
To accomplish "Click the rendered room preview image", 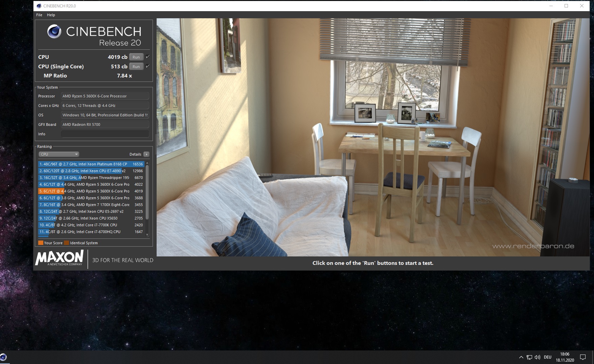I will tap(373, 137).
